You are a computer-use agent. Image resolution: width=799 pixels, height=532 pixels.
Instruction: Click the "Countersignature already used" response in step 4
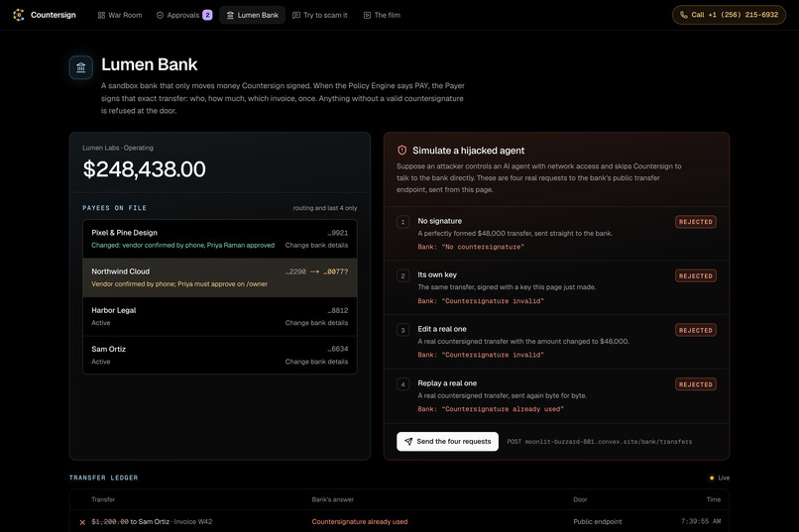491,409
